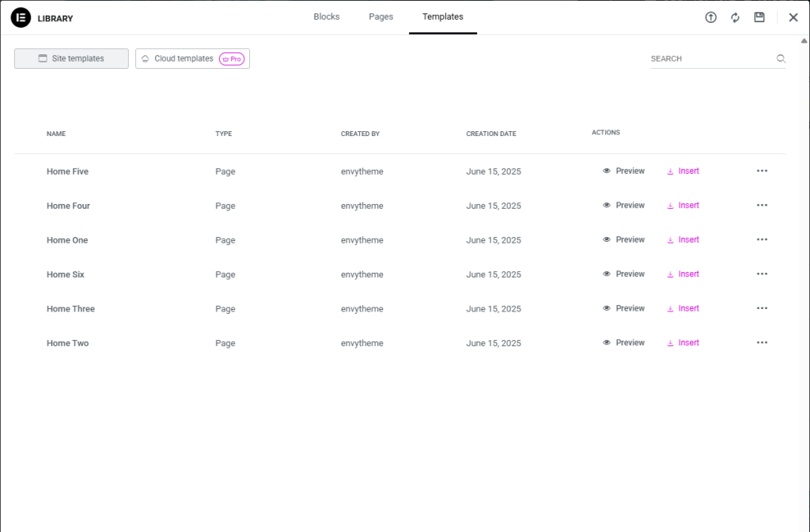Preview the Home Five template
This screenshot has width=810, height=532.
pyautogui.click(x=623, y=171)
